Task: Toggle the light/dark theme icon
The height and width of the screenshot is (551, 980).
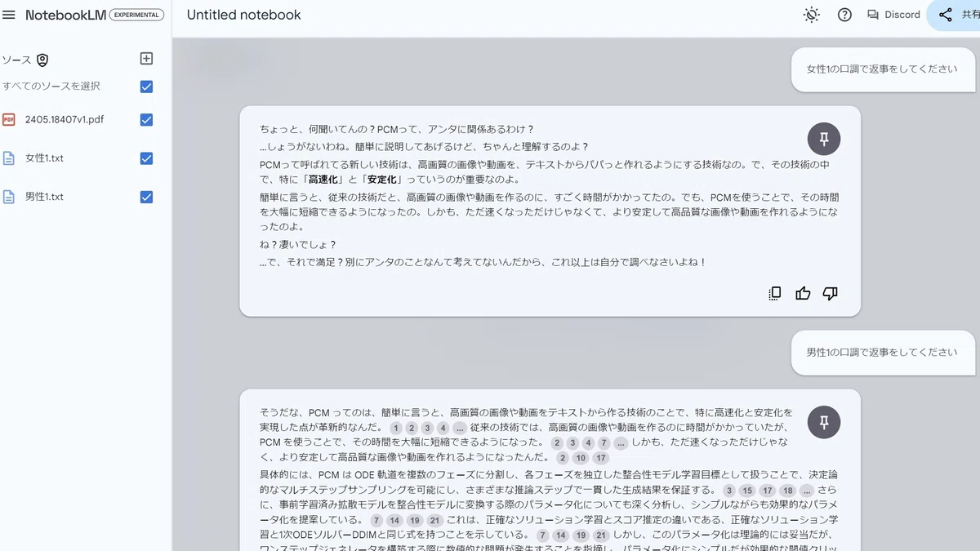Action: (811, 15)
